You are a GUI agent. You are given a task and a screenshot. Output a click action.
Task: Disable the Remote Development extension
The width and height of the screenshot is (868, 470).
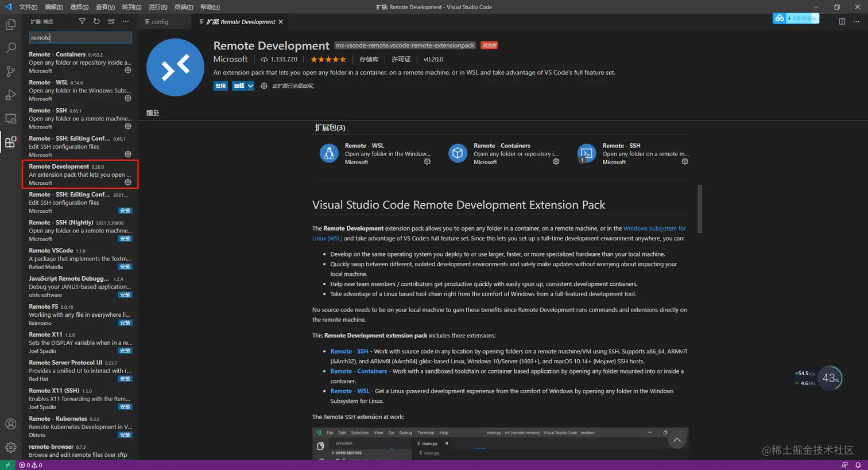click(x=220, y=86)
